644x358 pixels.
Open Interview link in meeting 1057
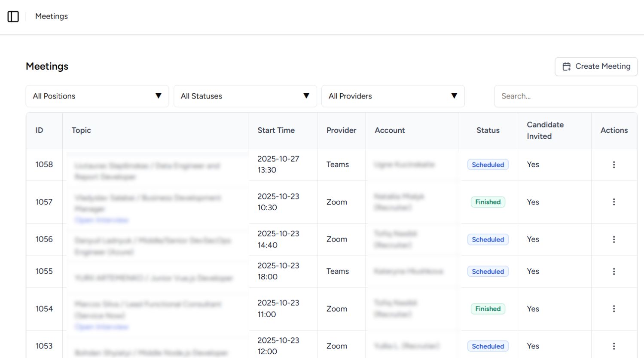point(101,220)
